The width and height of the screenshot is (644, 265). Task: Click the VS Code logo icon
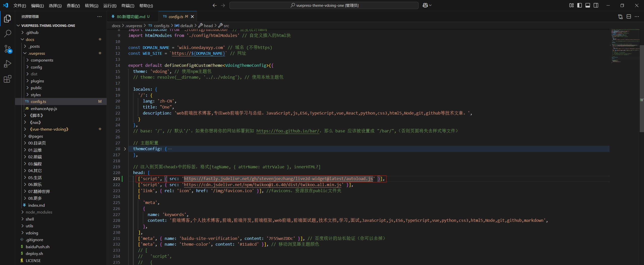(x=6, y=5)
